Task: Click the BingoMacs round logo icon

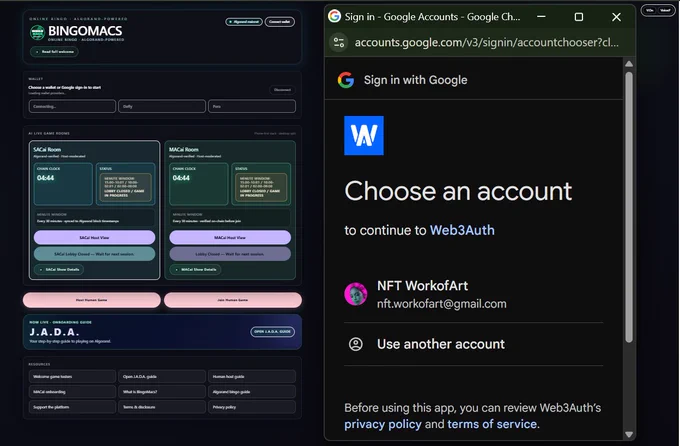Action: [x=37, y=33]
